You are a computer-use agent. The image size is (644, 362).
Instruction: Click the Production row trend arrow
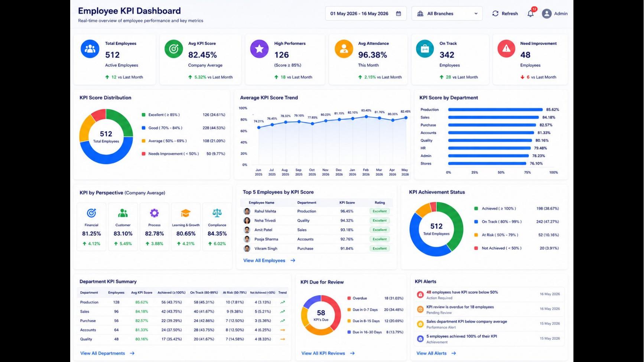(283, 302)
